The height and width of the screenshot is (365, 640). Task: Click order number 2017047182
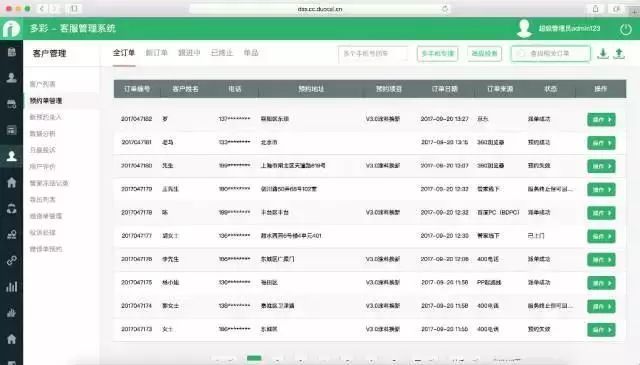pyautogui.click(x=136, y=119)
